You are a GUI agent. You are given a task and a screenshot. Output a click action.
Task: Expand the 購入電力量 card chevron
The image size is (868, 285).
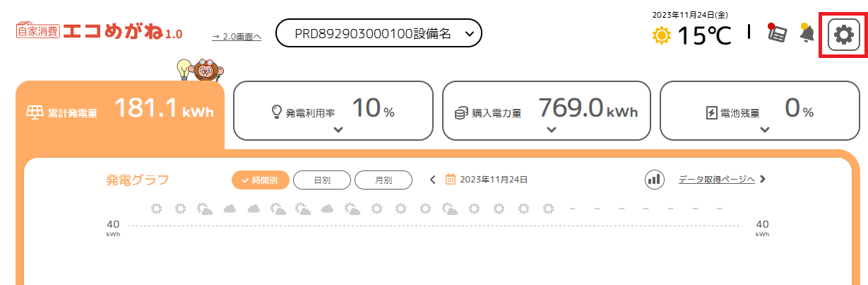(552, 129)
